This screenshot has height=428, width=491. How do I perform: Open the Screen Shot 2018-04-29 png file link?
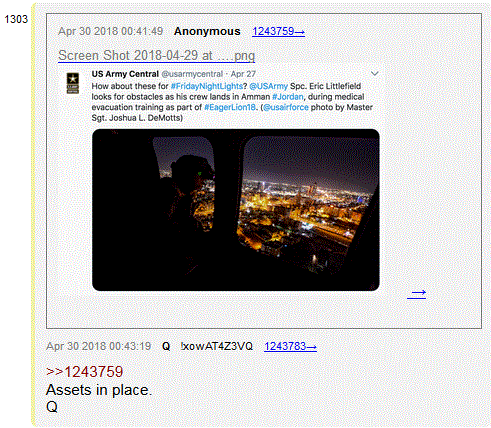point(157,55)
